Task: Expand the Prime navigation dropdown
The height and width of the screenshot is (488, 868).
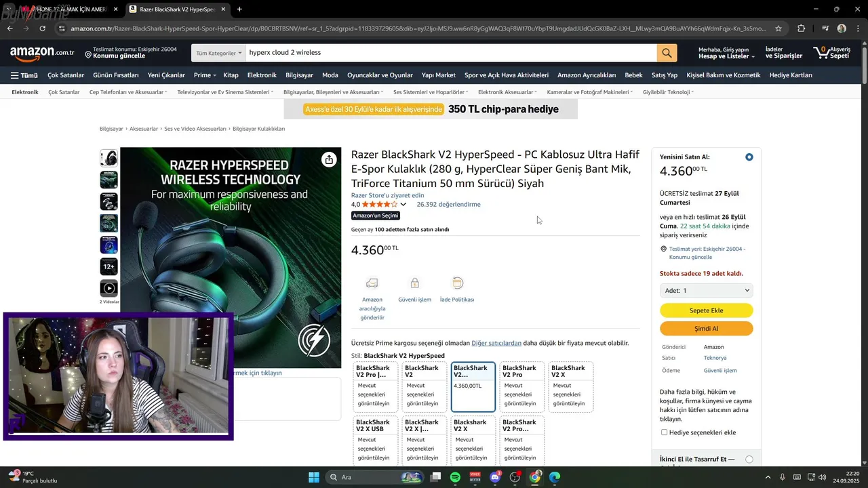Action: coord(204,75)
